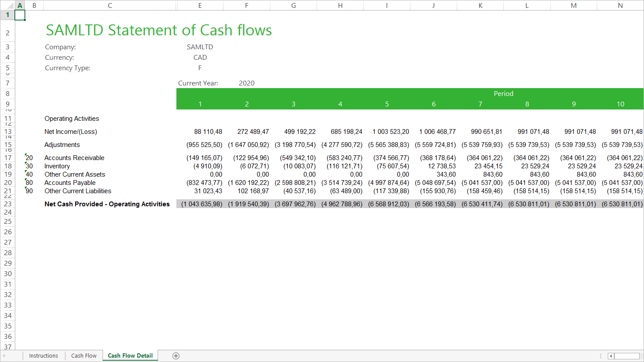Select column J header
The width and height of the screenshot is (644, 362).
(x=434, y=5)
